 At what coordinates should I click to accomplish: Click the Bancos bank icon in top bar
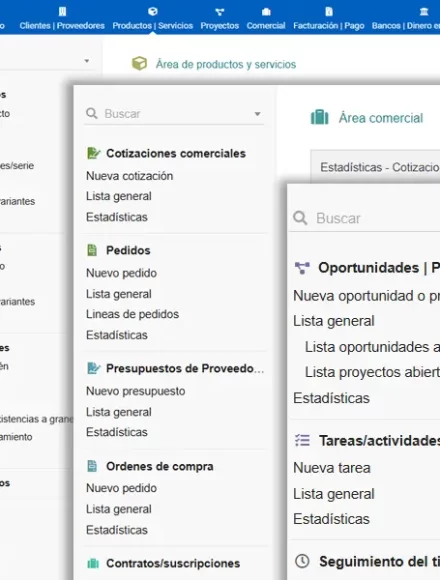[424, 12]
